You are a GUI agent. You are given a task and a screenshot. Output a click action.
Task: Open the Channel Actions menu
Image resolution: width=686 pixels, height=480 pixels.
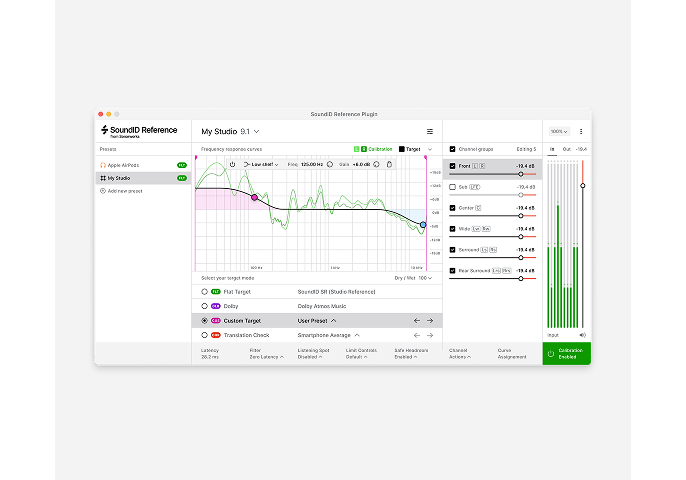[x=460, y=354]
